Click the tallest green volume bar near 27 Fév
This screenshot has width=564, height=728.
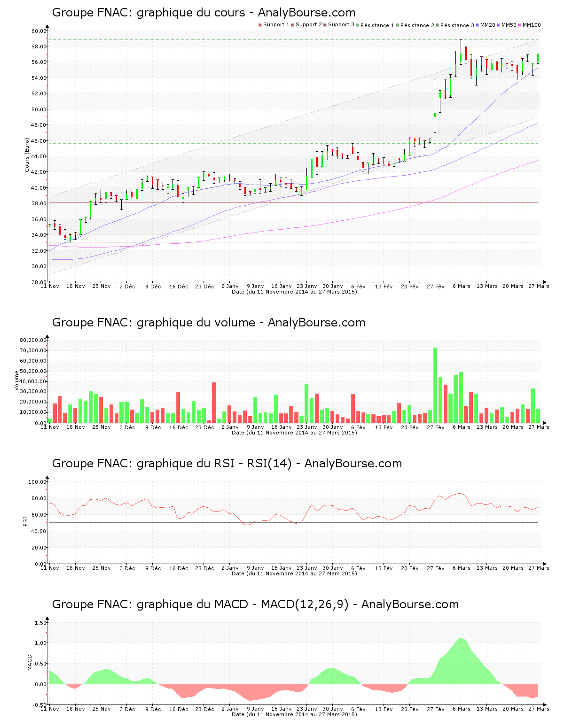435,385
